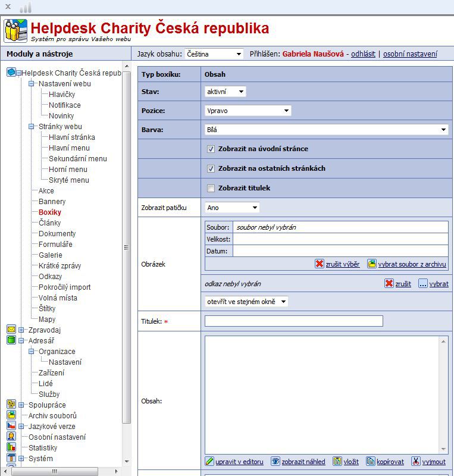
Task: Click the red X icon beside zrušit link
Action: coord(389,284)
